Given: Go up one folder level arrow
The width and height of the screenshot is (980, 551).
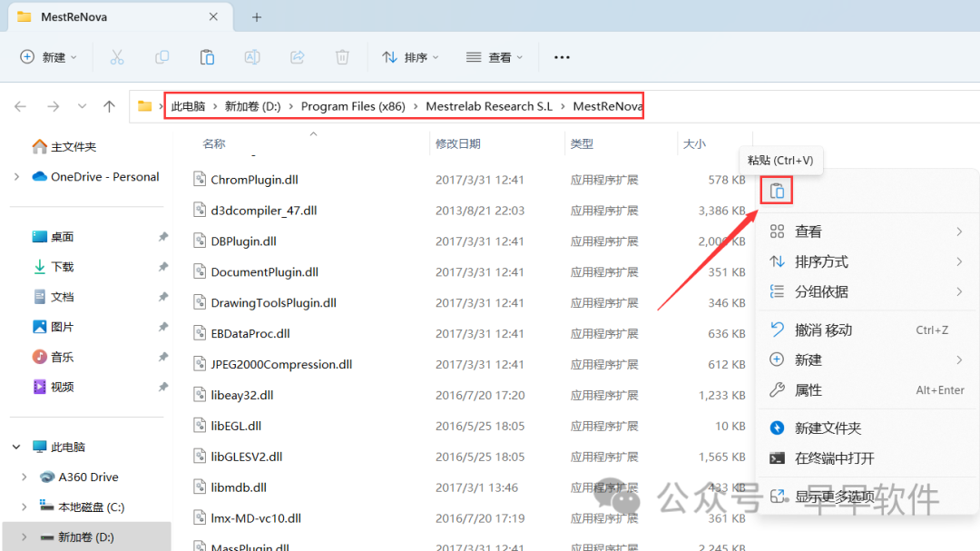Looking at the screenshot, I should pos(110,106).
